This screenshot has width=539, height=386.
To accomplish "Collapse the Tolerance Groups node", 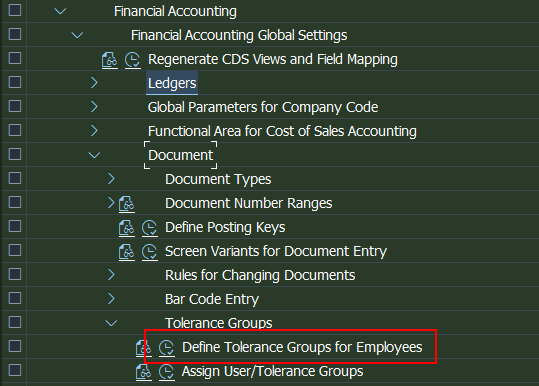I will tap(111, 323).
